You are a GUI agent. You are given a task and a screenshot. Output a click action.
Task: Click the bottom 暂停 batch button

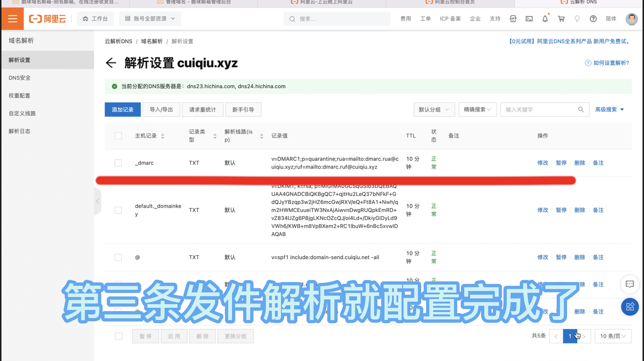click(x=145, y=336)
